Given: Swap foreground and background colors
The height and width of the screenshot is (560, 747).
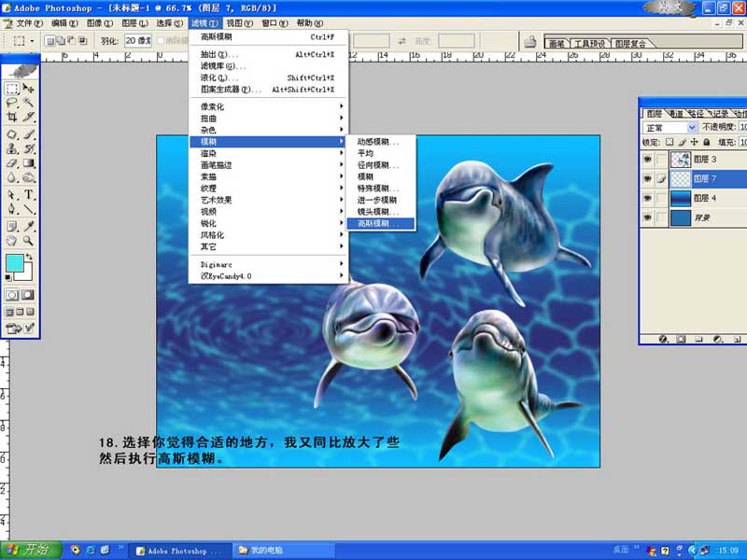Looking at the screenshot, I should (x=30, y=258).
